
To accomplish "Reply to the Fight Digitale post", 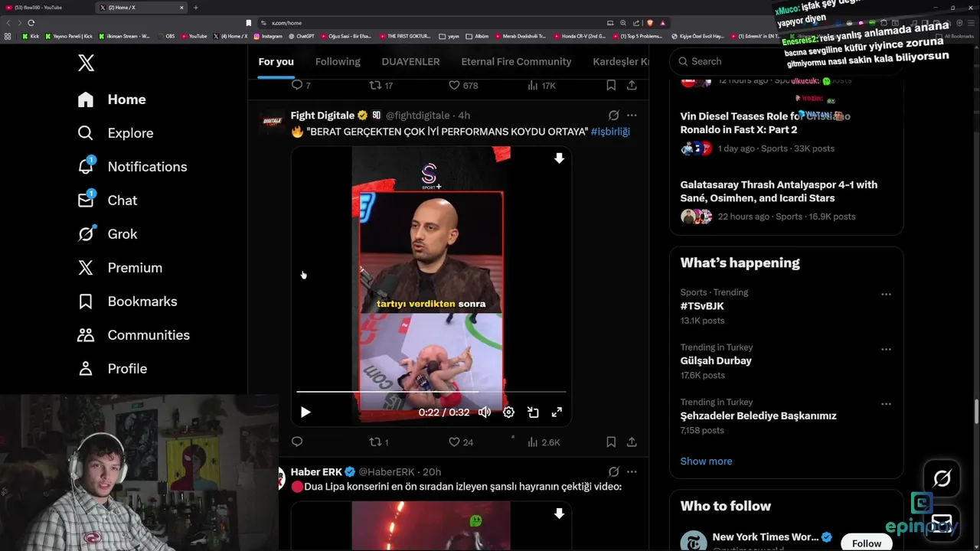I will [297, 442].
